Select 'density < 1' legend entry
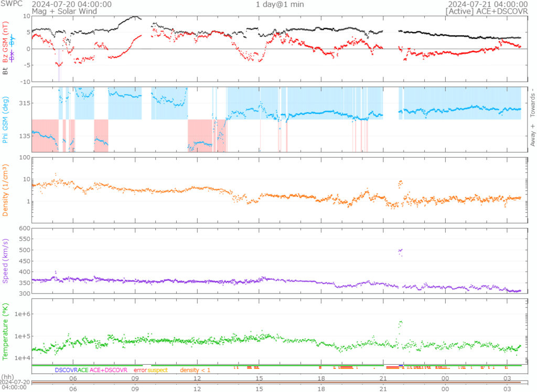This screenshot has height=392, width=537. (195, 370)
